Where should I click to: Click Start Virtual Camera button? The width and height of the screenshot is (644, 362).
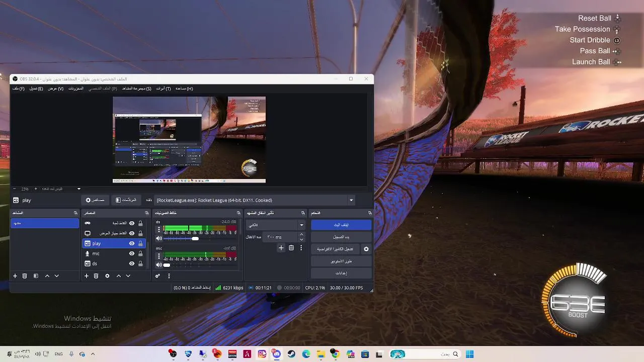pyautogui.click(x=335, y=249)
